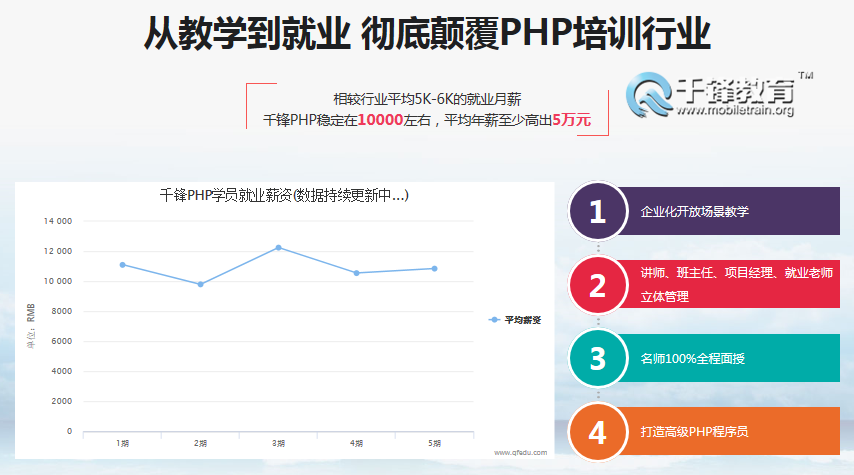
Task: Toggle the 平均薪资 legend series
Action: coord(515,320)
